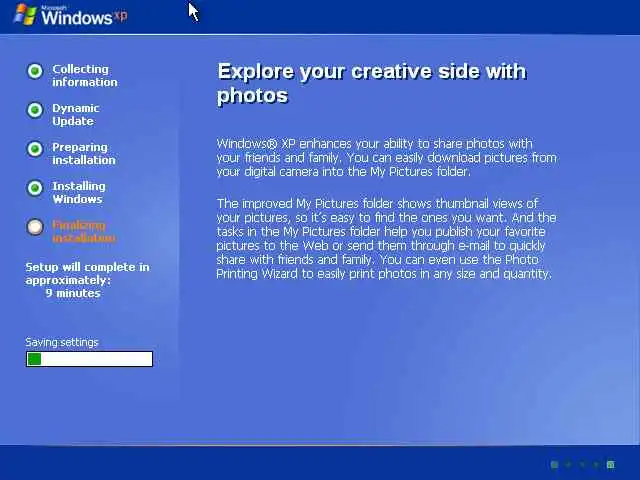The width and height of the screenshot is (640, 480).
Task: Click the highlighted last square in the bottom-right indicator
Action: [611, 464]
